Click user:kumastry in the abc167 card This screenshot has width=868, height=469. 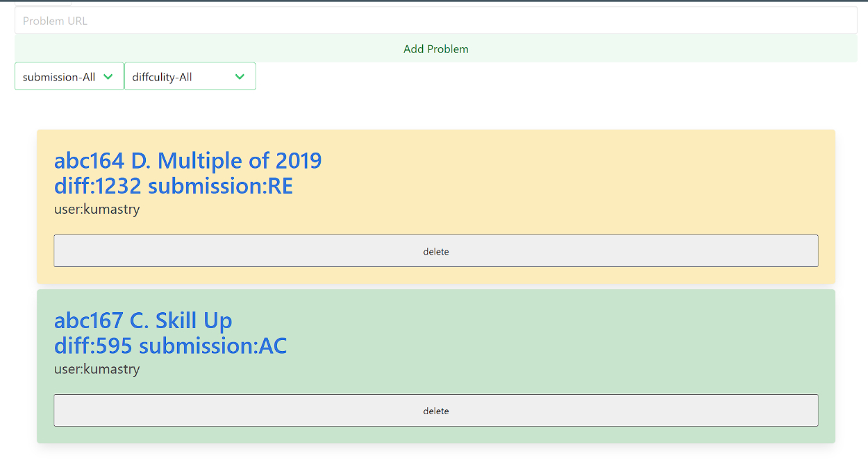coord(97,369)
